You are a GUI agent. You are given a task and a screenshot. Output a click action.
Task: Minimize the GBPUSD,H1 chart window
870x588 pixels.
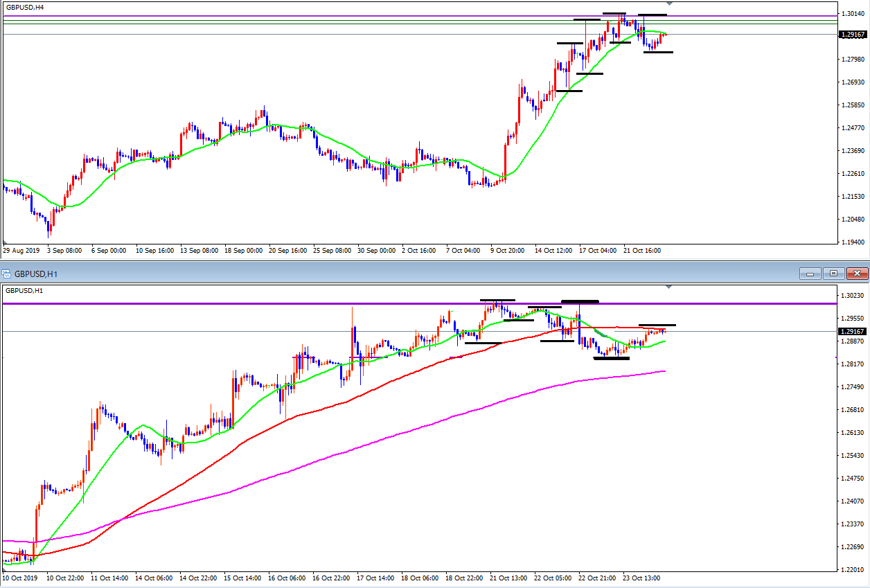[810, 274]
